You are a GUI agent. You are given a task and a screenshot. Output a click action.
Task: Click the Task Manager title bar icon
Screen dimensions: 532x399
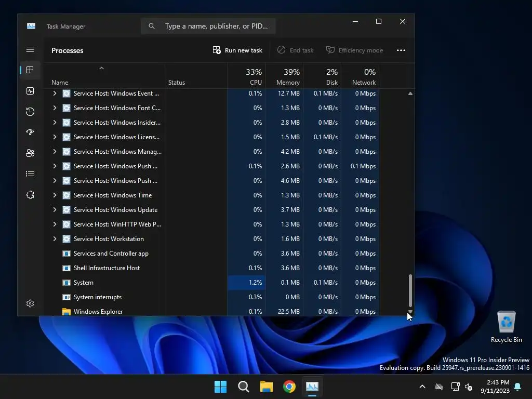[31, 26]
